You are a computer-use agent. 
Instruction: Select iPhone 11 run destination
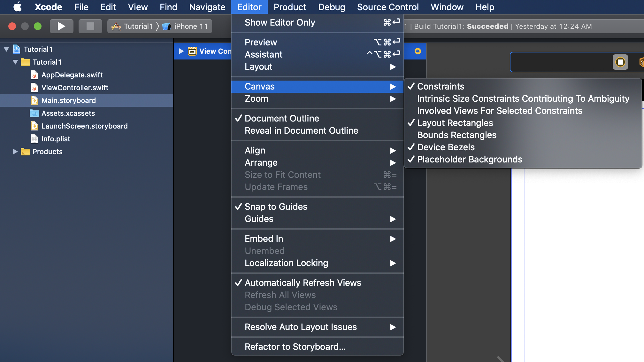[x=190, y=26]
